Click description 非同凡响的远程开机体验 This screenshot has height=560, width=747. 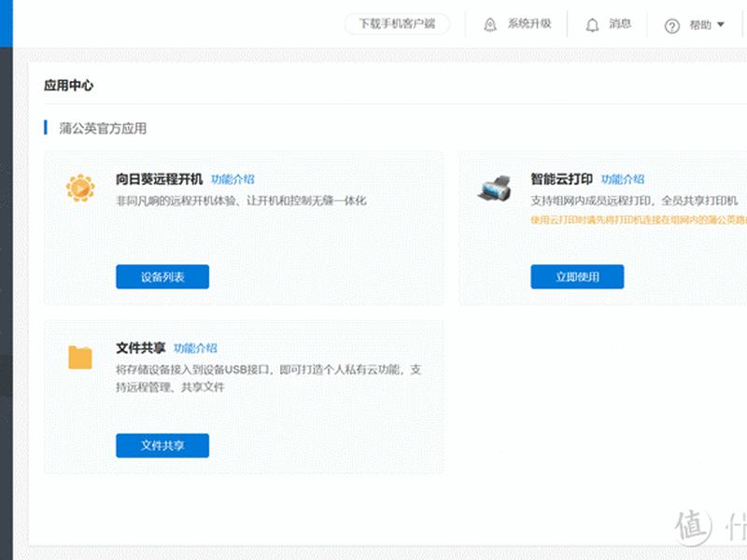click(x=241, y=201)
